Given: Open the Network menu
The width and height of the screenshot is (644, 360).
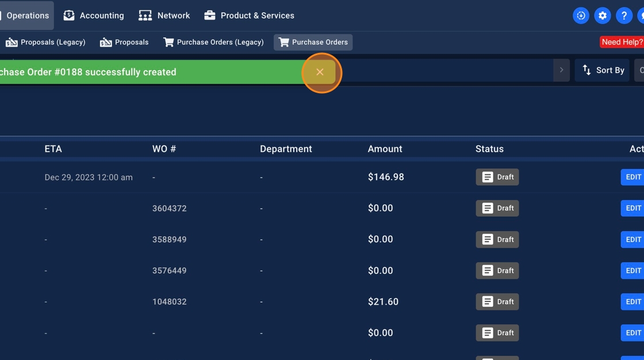Looking at the screenshot, I should [x=164, y=16].
